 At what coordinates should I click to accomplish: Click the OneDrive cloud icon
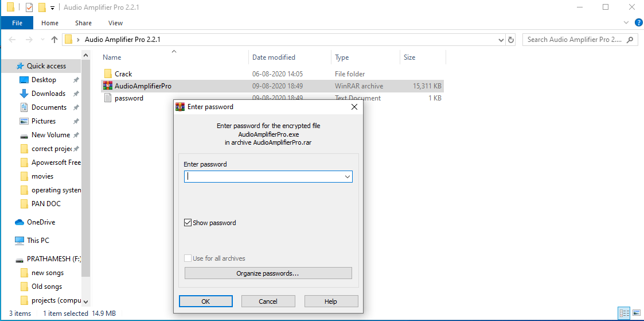(x=19, y=222)
